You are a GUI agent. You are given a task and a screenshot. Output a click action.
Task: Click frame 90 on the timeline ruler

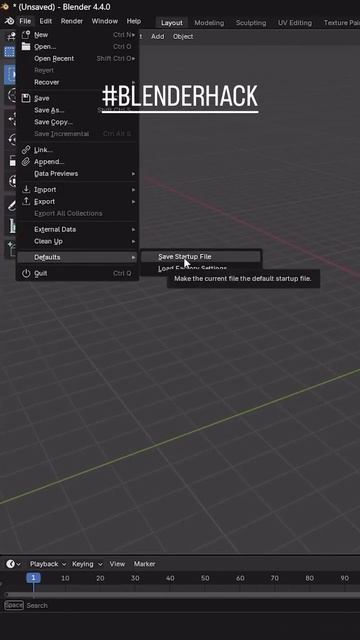[344, 578]
